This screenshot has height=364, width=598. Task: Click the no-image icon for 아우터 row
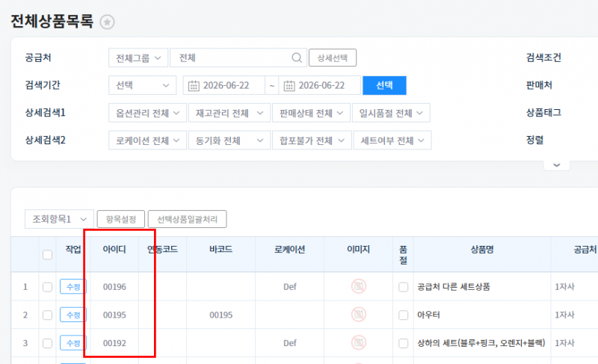[359, 315]
